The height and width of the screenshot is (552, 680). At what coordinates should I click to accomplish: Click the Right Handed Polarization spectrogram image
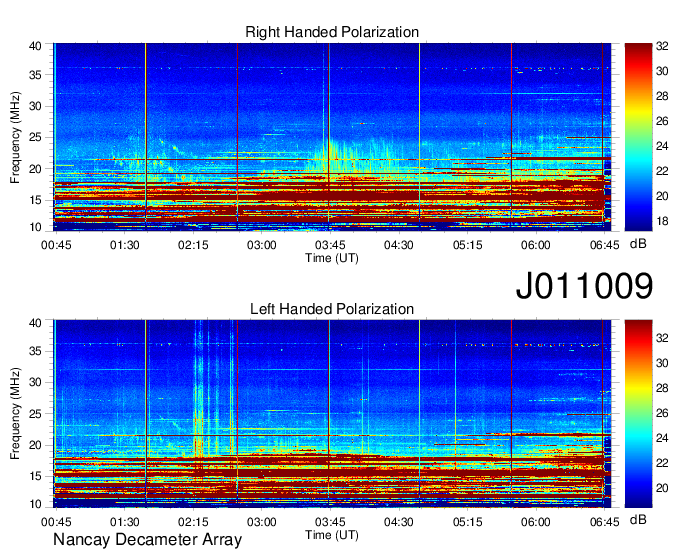pyautogui.click(x=332, y=137)
